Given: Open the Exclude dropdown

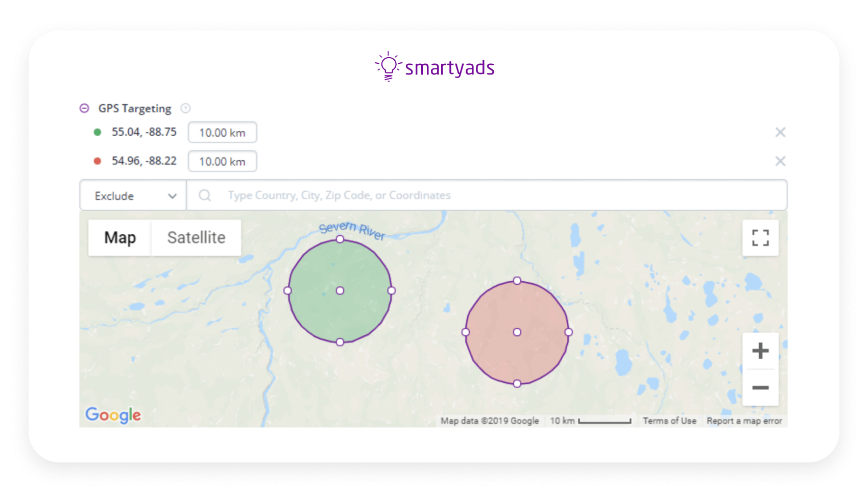Looking at the screenshot, I should tap(132, 195).
